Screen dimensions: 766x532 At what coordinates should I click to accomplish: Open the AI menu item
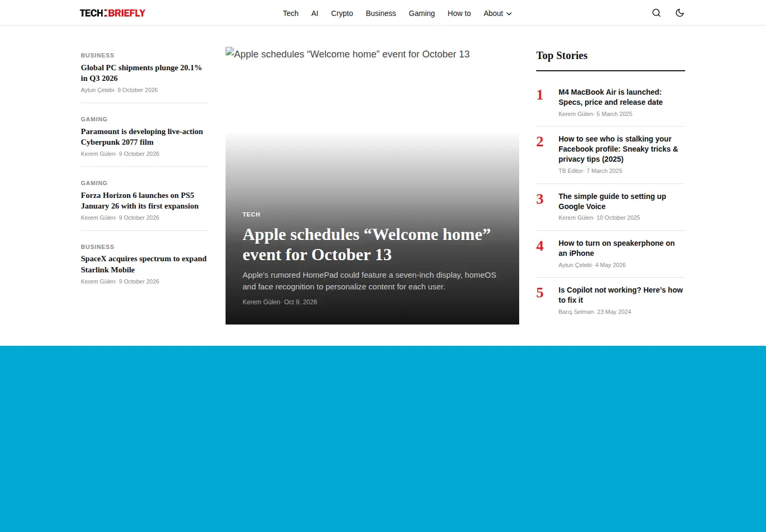[315, 13]
